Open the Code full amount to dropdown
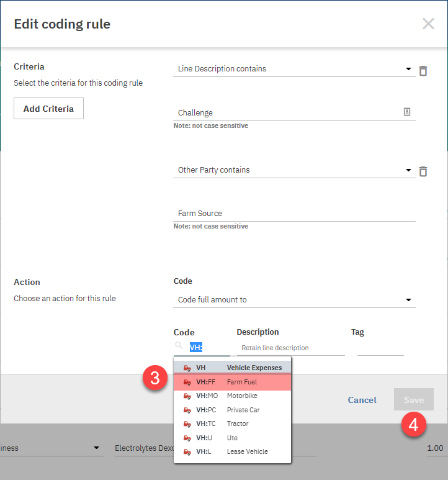Image resolution: width=448 pixels, height=480 pixels. click(408, 300)
